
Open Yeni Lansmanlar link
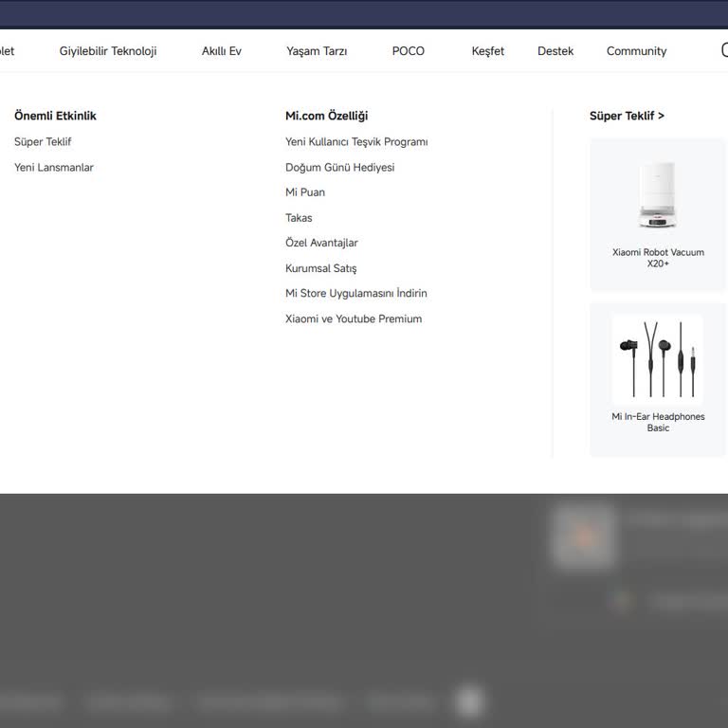(x=54, y=167)
